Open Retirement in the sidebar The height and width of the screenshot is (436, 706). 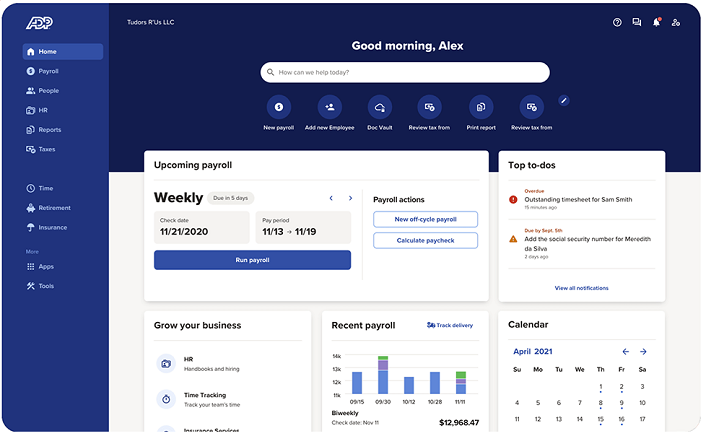(54, 208)
